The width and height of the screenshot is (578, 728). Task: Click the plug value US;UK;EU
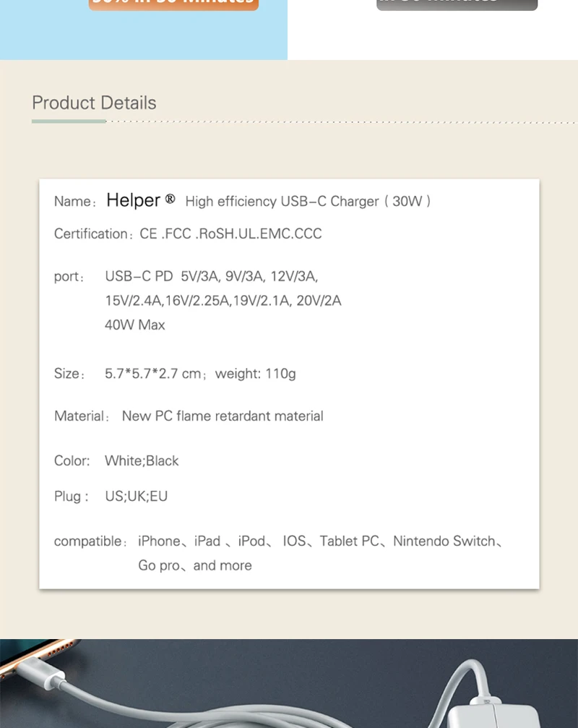[137, 496]
